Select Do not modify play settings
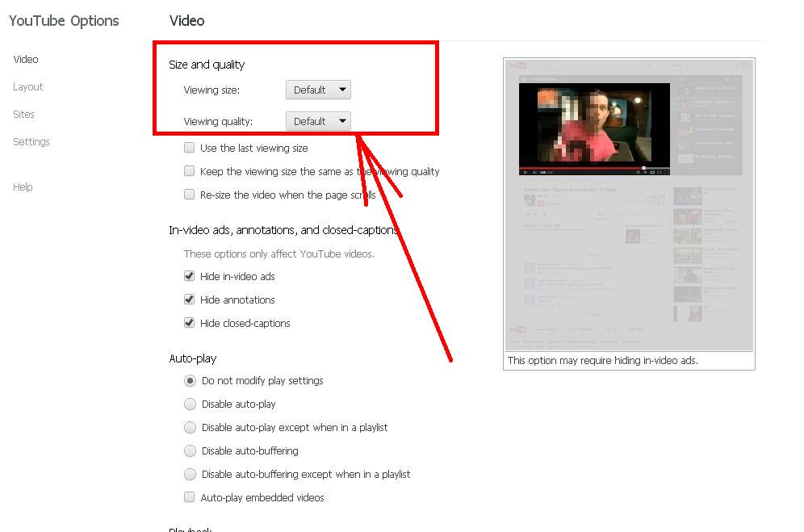804x532 pixels. (191, 381)
